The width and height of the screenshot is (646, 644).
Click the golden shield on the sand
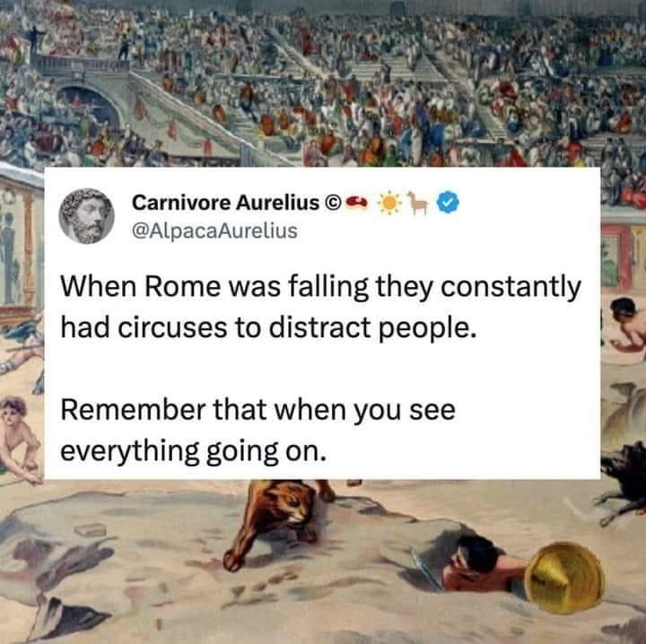[565, 578]
